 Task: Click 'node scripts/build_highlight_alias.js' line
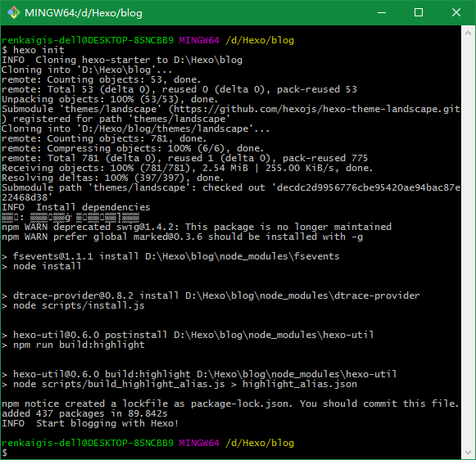click(x=179, y=384)
